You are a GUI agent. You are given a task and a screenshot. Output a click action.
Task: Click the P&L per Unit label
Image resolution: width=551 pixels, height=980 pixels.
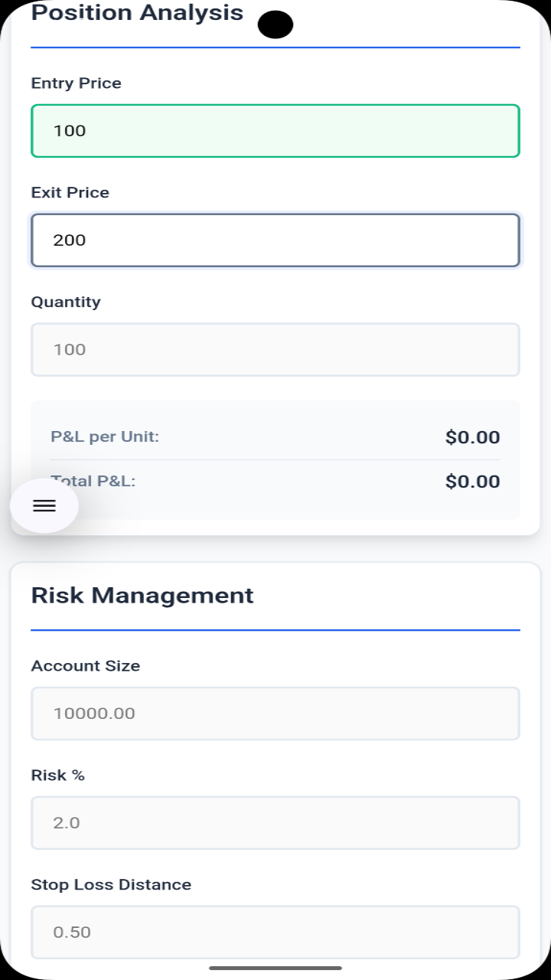(x=105, y=436)
